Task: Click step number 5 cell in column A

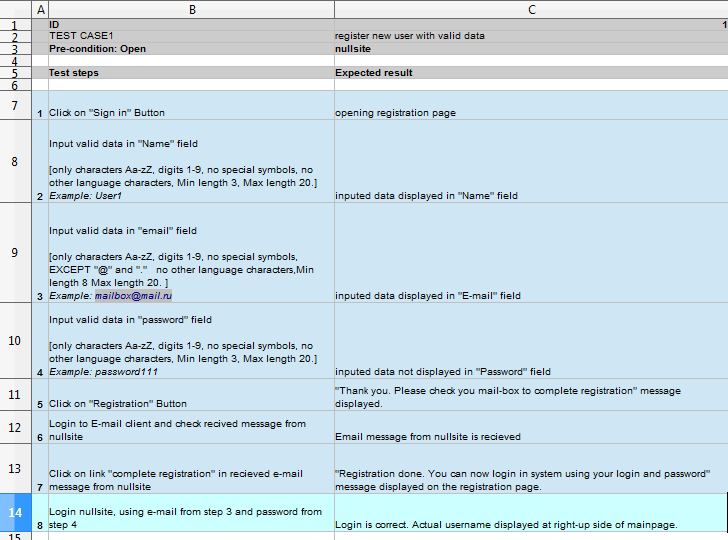Action: point(40,395)
